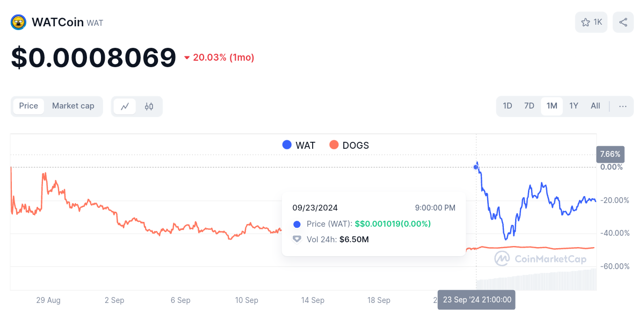The height and width of the screenshot is (318, 644).
Task: Select the 1Y timeframe tab
Action: [573, 106]
